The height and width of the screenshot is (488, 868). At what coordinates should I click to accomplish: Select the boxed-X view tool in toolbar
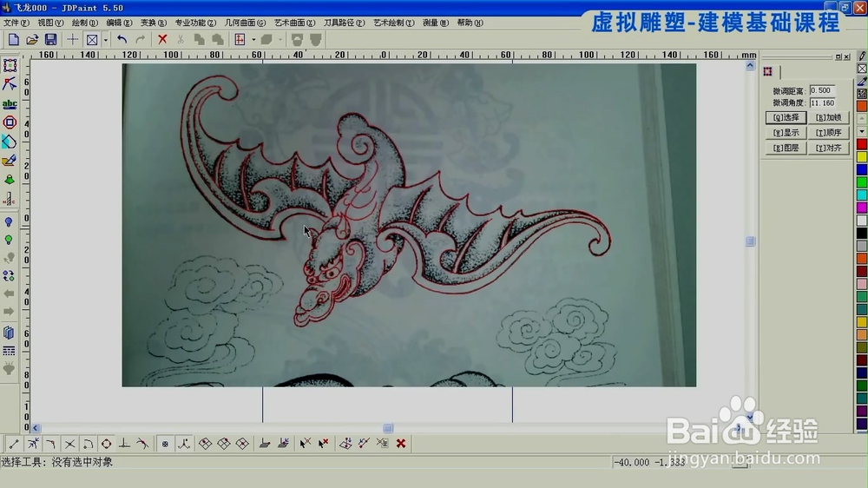tap(92, 40)
